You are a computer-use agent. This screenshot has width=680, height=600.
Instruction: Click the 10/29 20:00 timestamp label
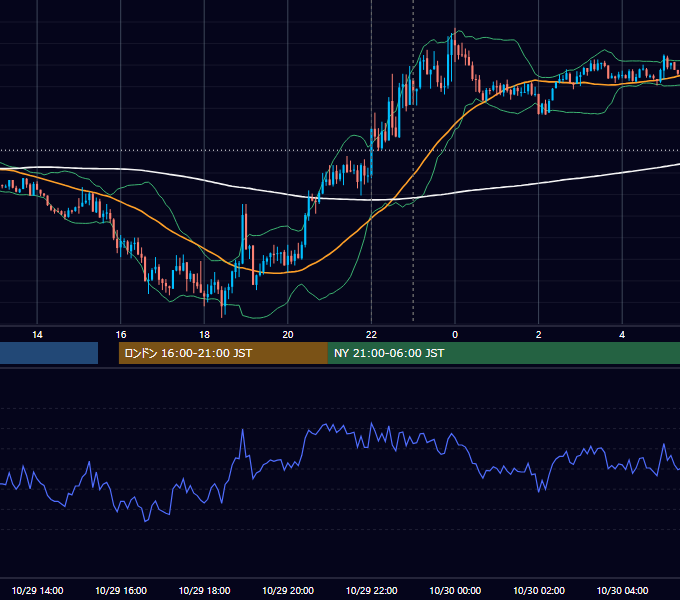coord(288,591)
